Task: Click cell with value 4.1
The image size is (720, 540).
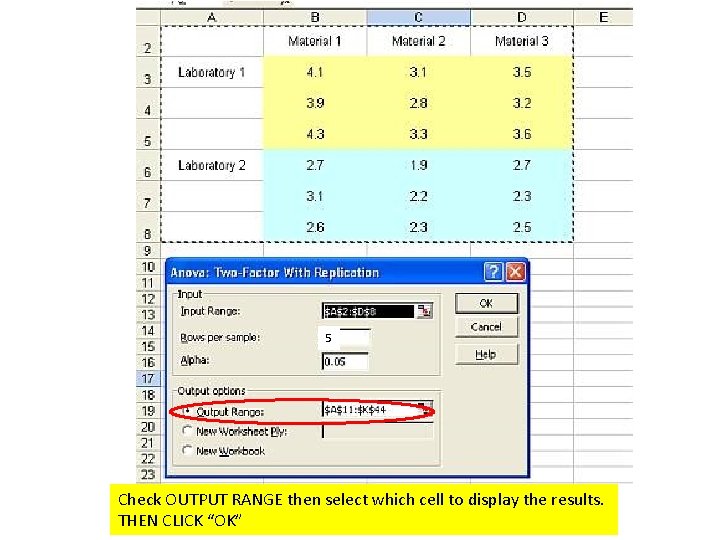Action: pos(315,72)
